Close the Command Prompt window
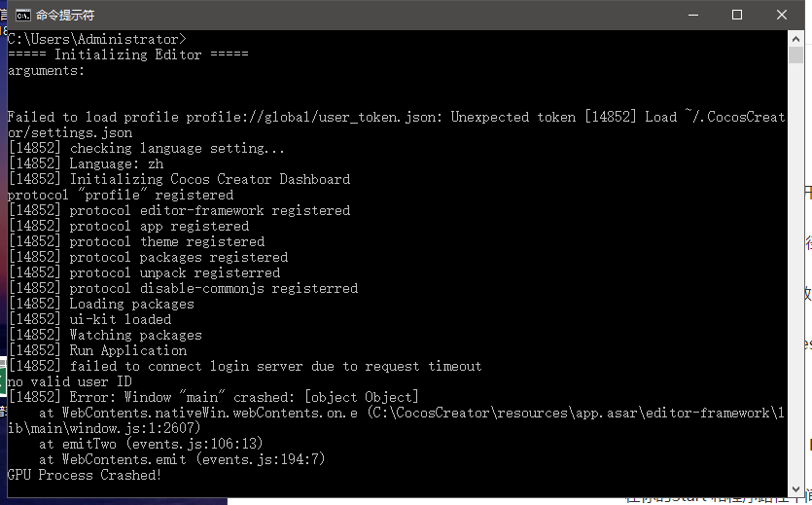Image resolution: width=812 pixels, height=505 pixels. 782,15
